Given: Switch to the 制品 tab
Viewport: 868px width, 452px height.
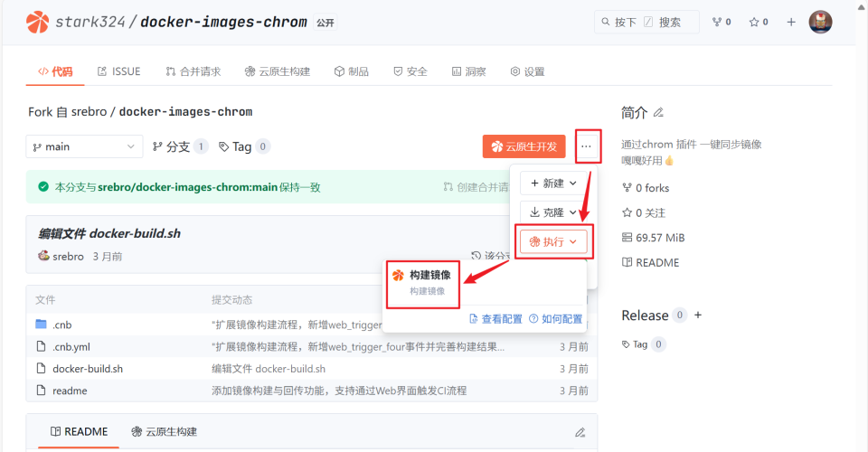Looking at the screenshot, I should click(352, 71).
